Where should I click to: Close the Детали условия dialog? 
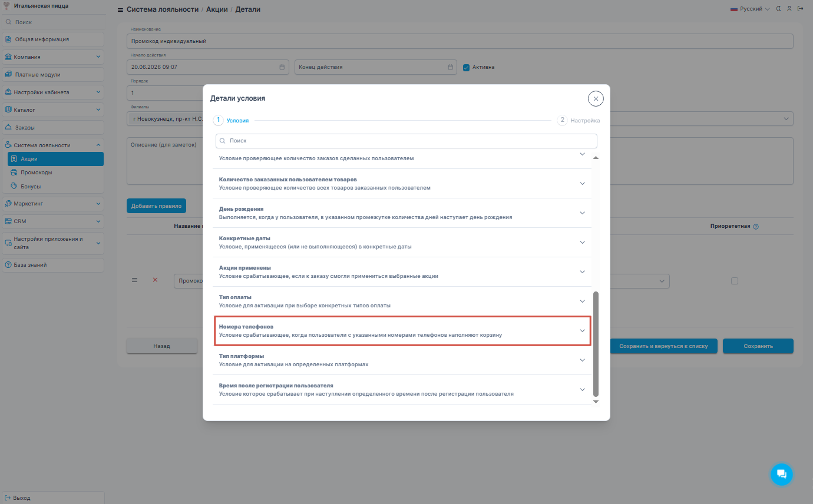coord(596,98)
